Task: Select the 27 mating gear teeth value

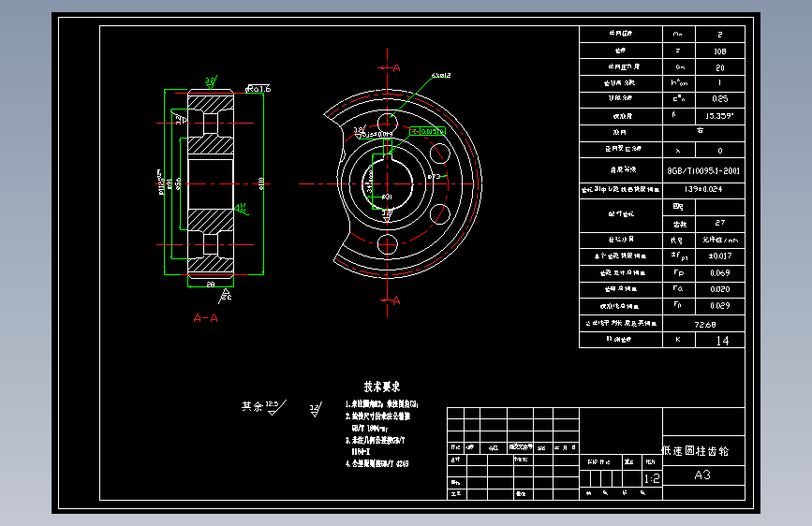Action: (x=720, y=223)
